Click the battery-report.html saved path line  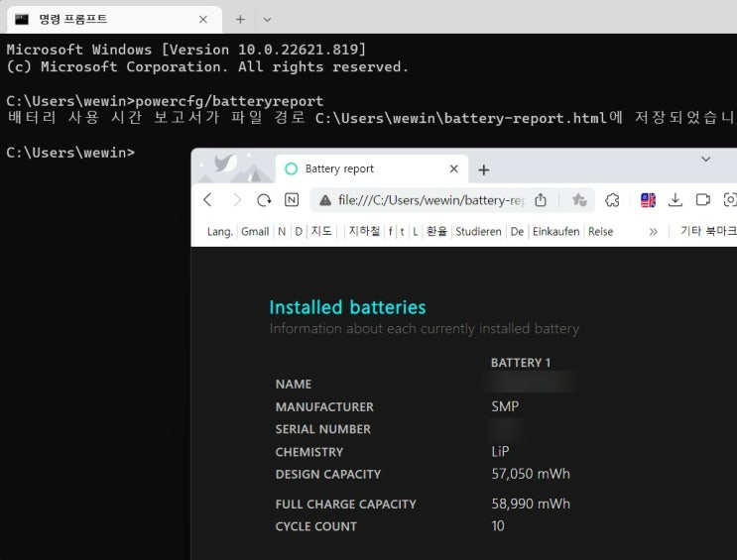click(x=370, y=117)
